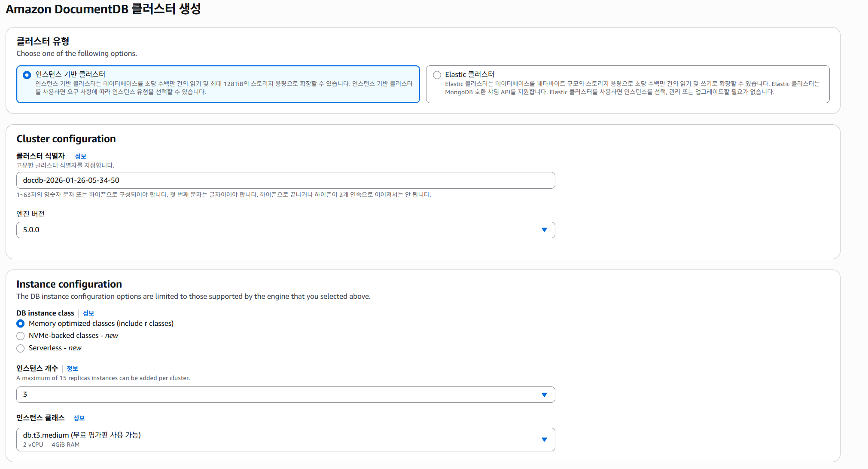Open 정보 link beside DB instance class

point(88,313)
